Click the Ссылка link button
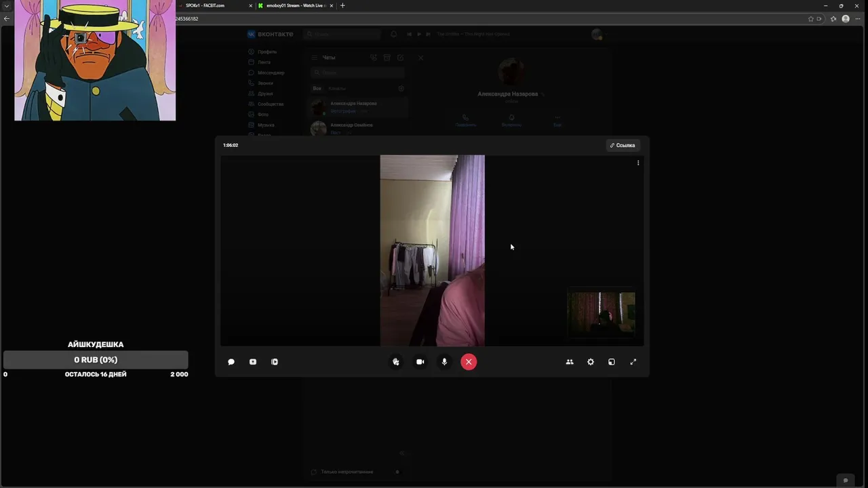Image resolution: width=868 pixels, height=488 pixels. point(623,145)
